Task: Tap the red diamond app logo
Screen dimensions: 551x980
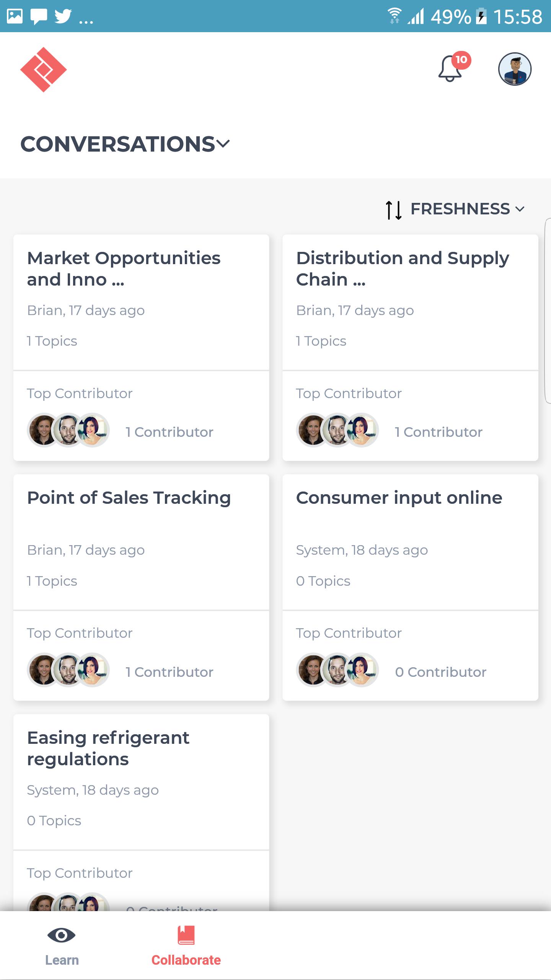Action: [x=44, y=70]
